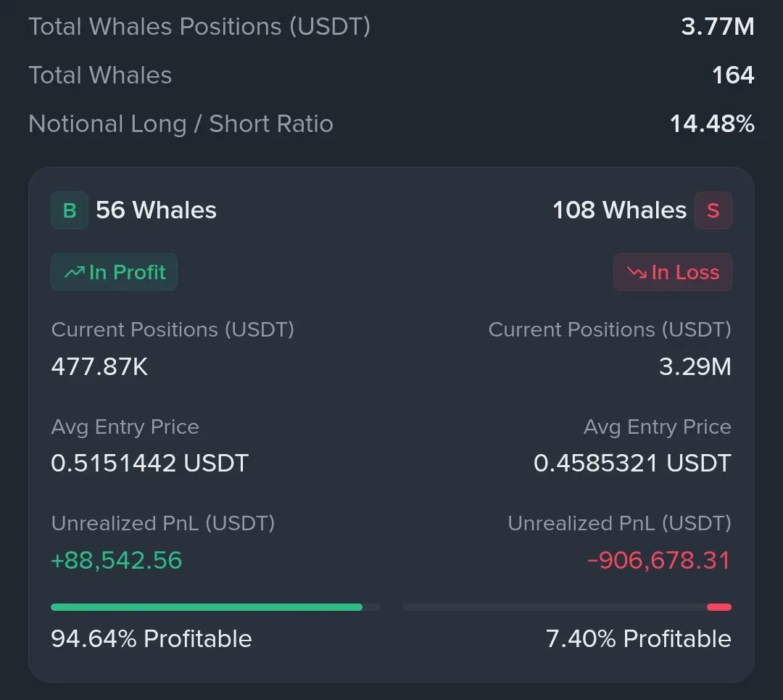Click the Notional Long / Short Ratio label
The image size is (783, 700).
tap(181, 124)
